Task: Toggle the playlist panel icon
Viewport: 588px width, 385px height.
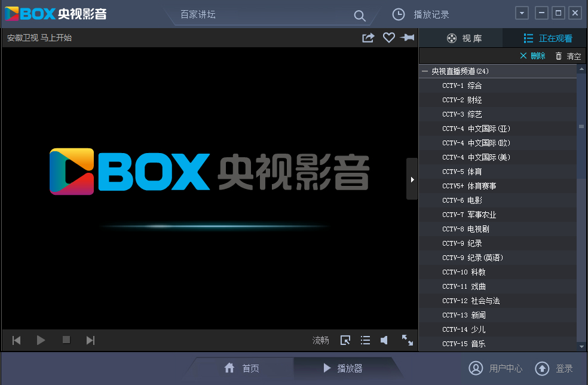Action: click(365, 340)
